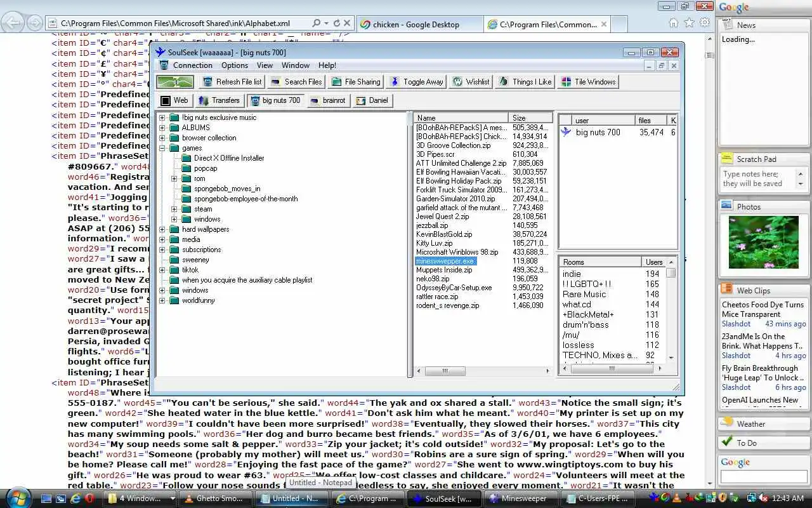Open the Window menu

click(296, 65)
